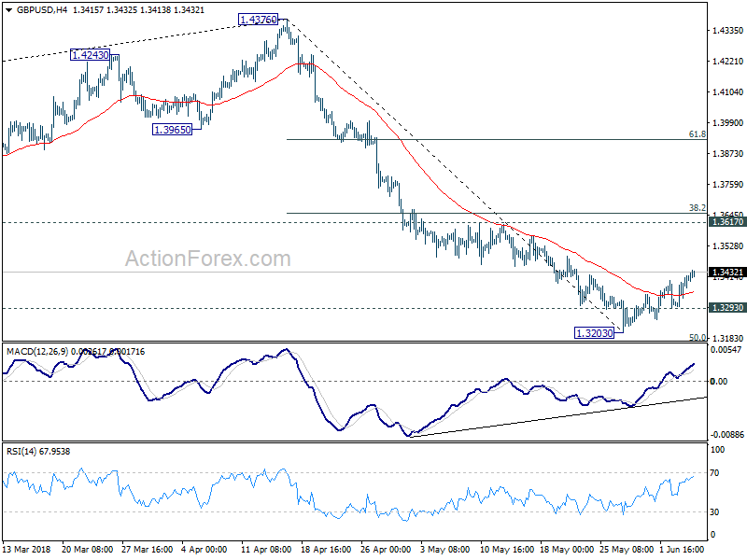
Task: Click the MACD 0.00 zero line label
Action: coord(718,381)
